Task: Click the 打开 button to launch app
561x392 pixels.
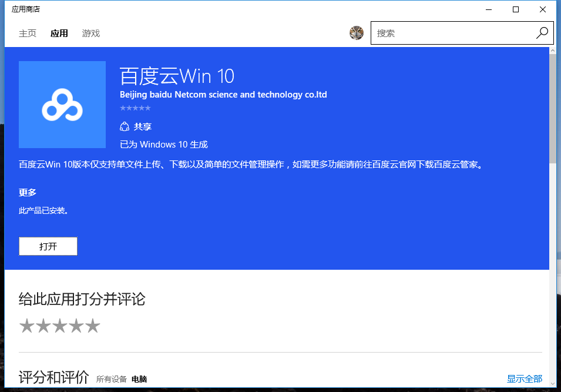Action: [48, 246]
